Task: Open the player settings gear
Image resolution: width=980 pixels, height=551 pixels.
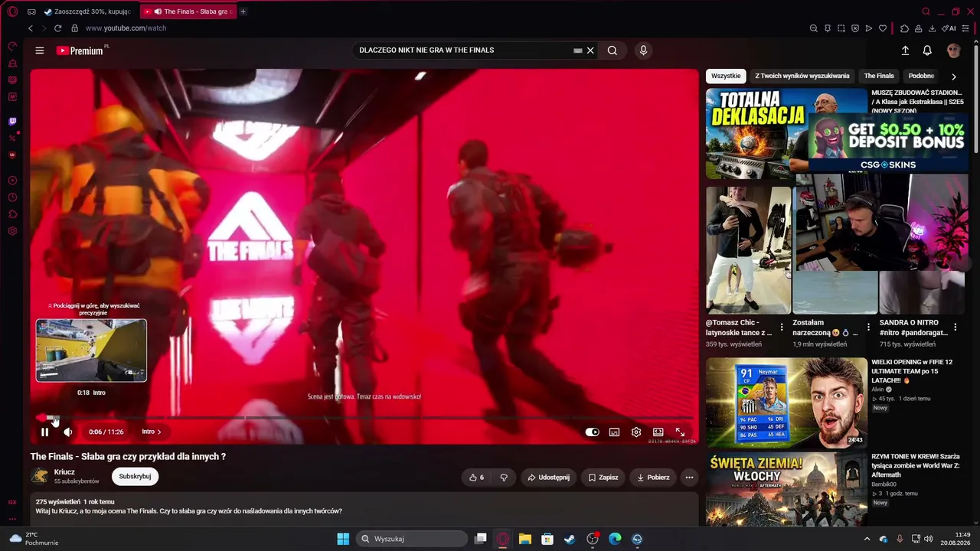Action: (636, 432)
